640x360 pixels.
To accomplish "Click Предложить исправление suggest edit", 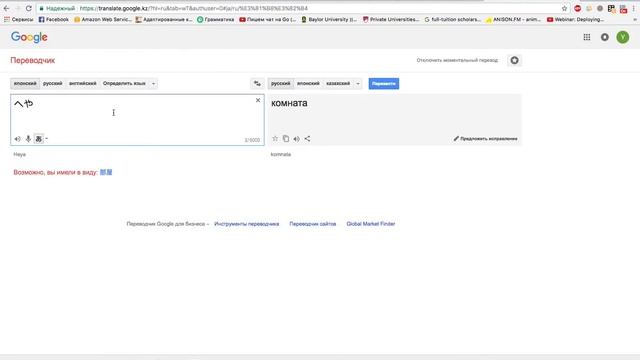I will 485,139.
